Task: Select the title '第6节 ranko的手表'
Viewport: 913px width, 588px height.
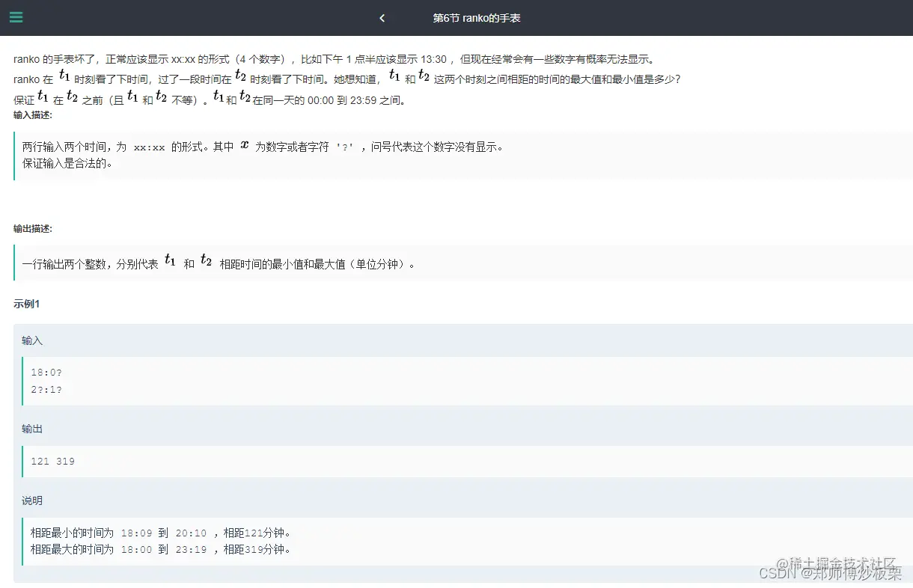Action: (477, 18)
